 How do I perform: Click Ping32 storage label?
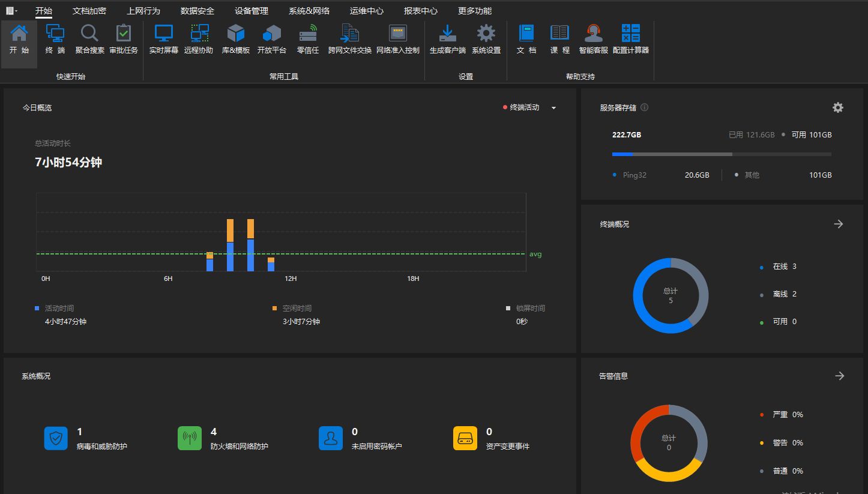(x=634, y=175)
